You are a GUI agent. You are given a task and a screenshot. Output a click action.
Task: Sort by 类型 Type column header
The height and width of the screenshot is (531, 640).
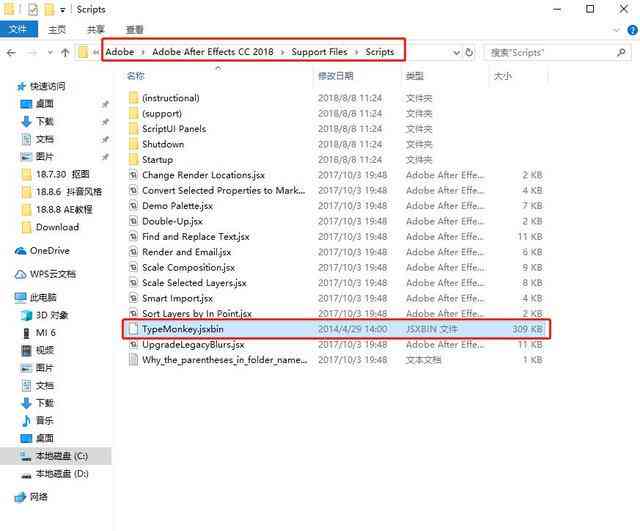[x=415, y=76]
